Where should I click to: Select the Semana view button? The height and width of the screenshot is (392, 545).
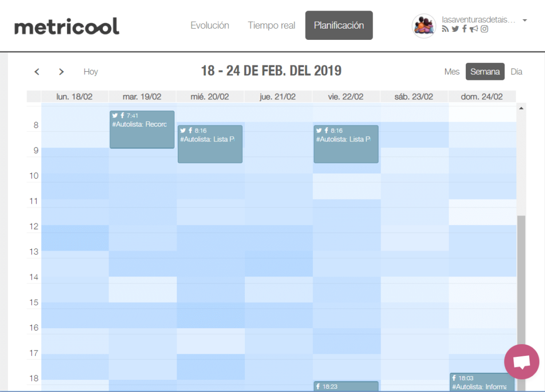(x=485, y=71)
